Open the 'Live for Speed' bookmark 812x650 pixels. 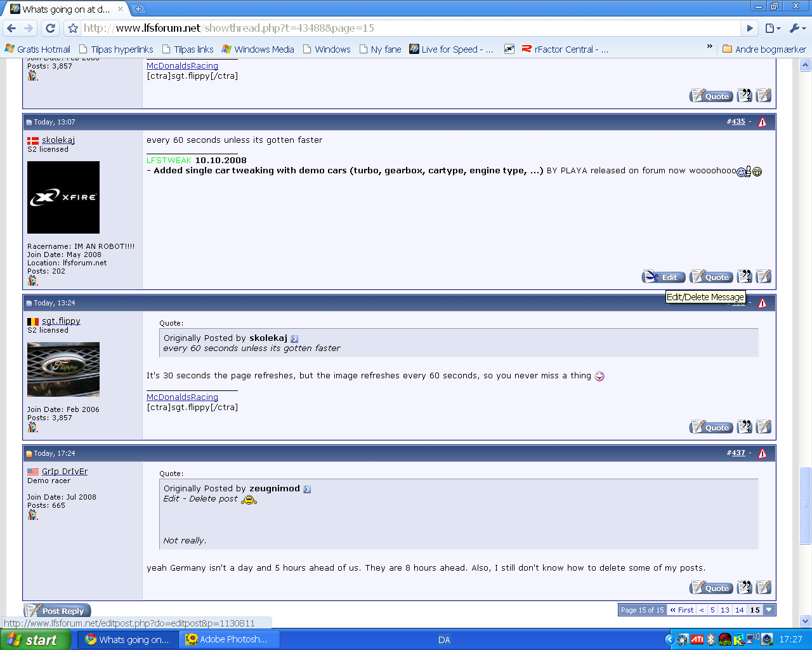click(451, 49)
